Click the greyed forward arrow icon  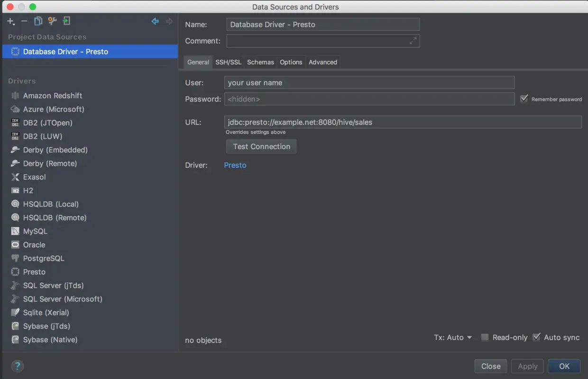tap(169, 21)
